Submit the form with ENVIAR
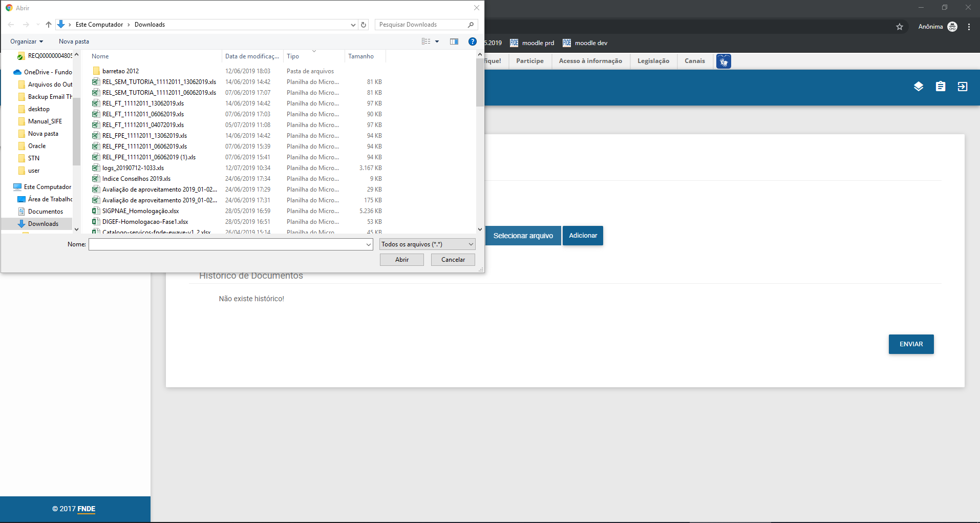The width and height of the screenshot is (980, 523). click(911, 344)
